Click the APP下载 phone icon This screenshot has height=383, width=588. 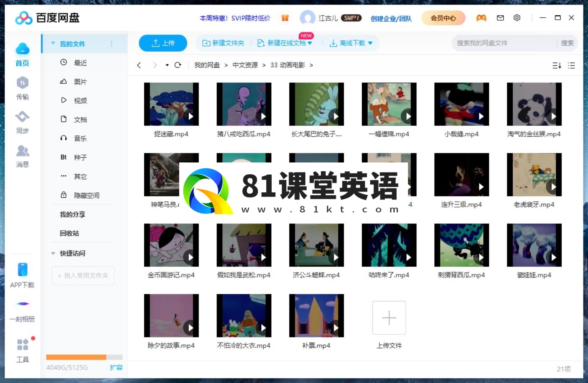(22, 269)
